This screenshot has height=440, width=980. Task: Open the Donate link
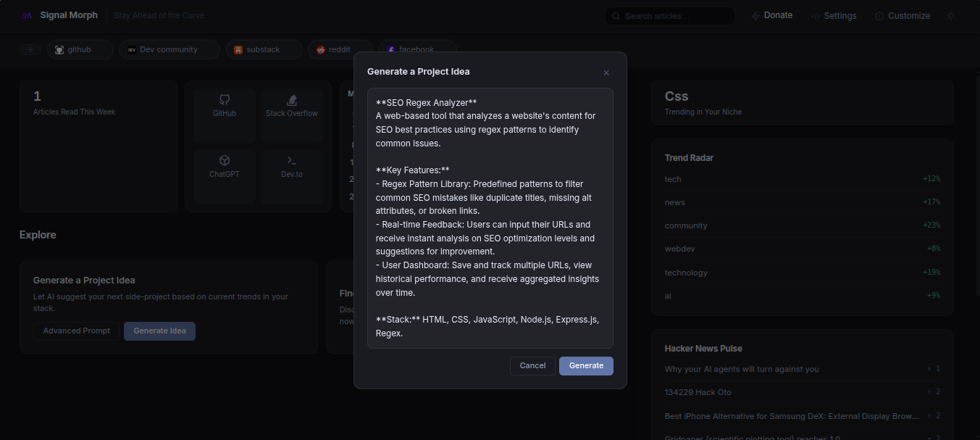tap(772, 15)
